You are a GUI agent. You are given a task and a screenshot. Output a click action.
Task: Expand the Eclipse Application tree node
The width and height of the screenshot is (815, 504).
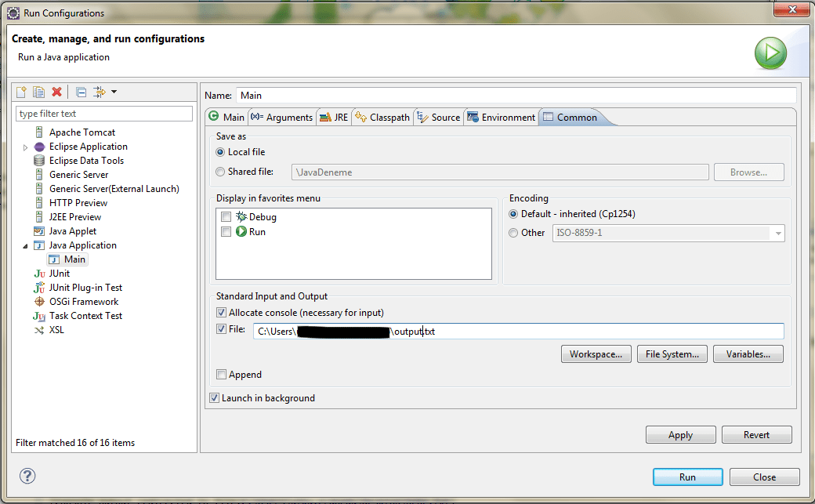(x=25, y=147)
